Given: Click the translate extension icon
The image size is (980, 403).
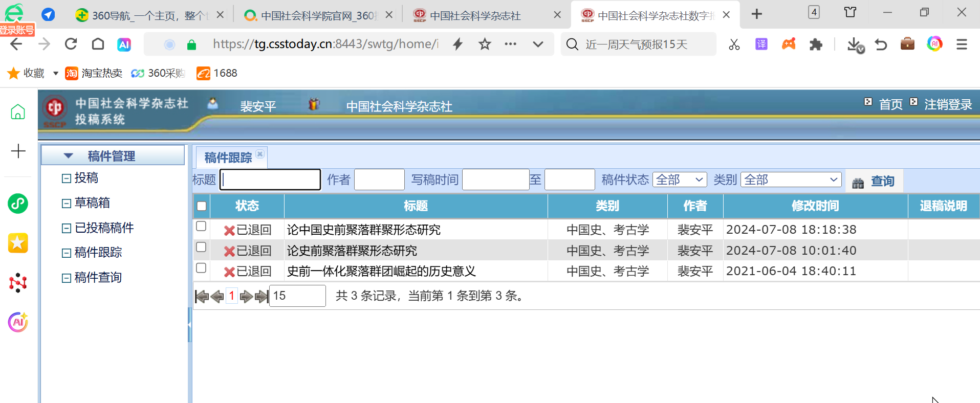Looking at the screenshot, I should pos(761,44).
